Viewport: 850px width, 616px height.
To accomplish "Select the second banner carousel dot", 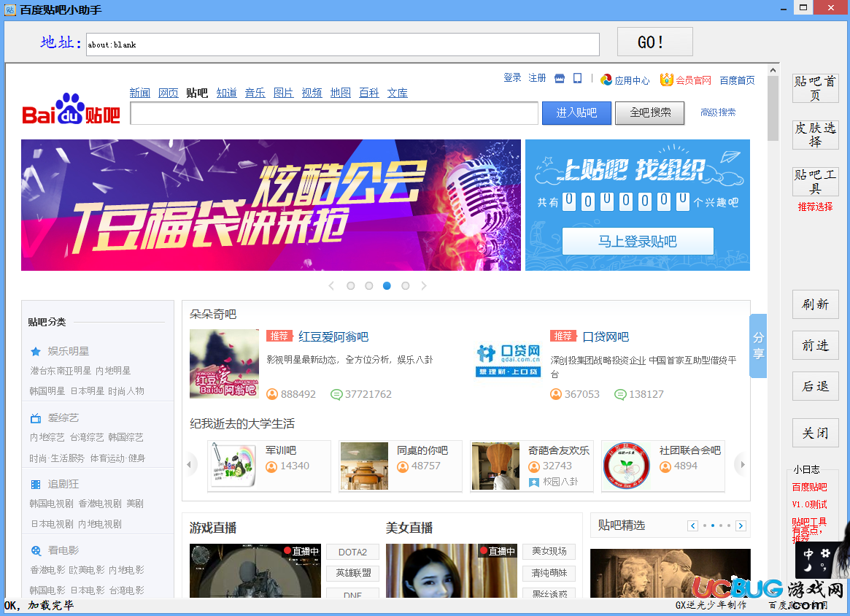I will coord(369,286).
